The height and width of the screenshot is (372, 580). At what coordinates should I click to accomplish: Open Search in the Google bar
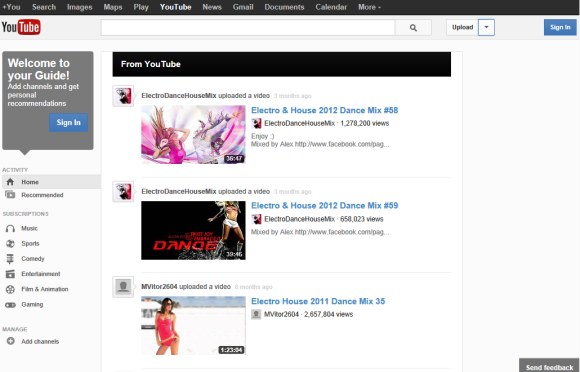click(x=44, y=7)
